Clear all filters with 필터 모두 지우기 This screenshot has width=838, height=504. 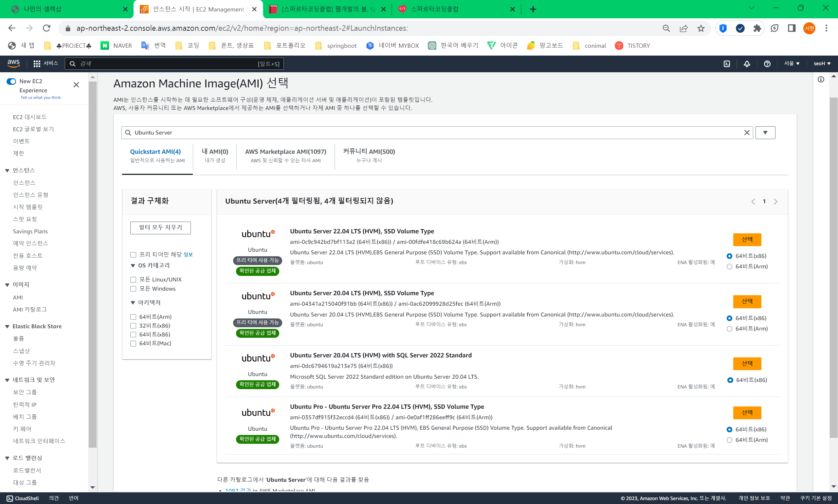point(160,227)
